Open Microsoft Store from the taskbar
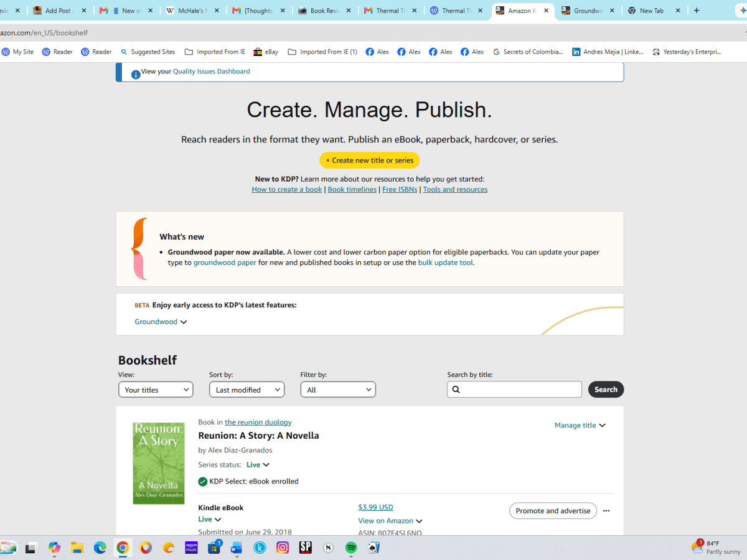 [214, 548]
